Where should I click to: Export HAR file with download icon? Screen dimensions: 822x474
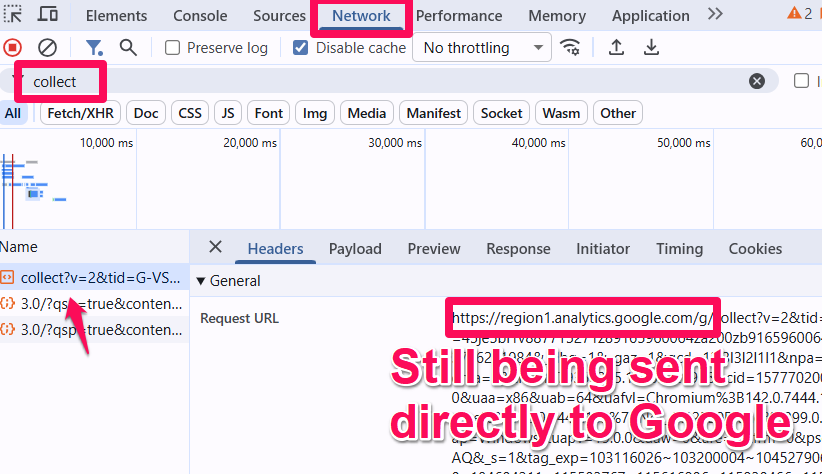[x=651, y=48]
